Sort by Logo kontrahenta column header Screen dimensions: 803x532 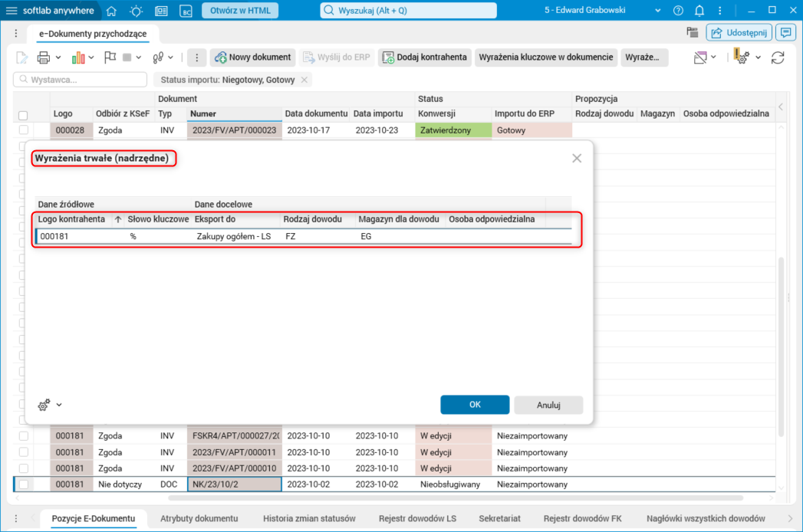[x=71, y=219]
